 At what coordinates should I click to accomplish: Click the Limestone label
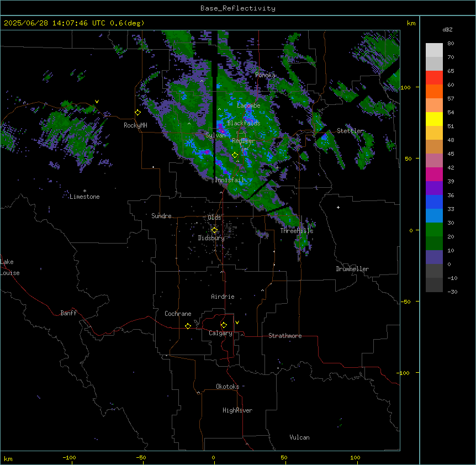tap(84, 197)
